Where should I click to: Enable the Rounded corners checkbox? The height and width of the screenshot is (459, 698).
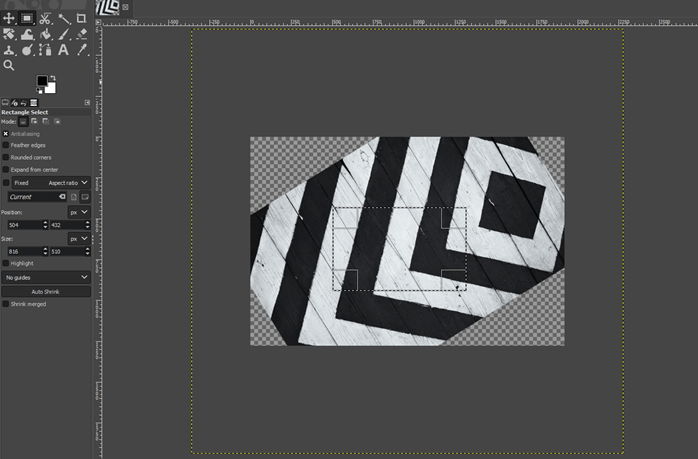click(5, 157)
